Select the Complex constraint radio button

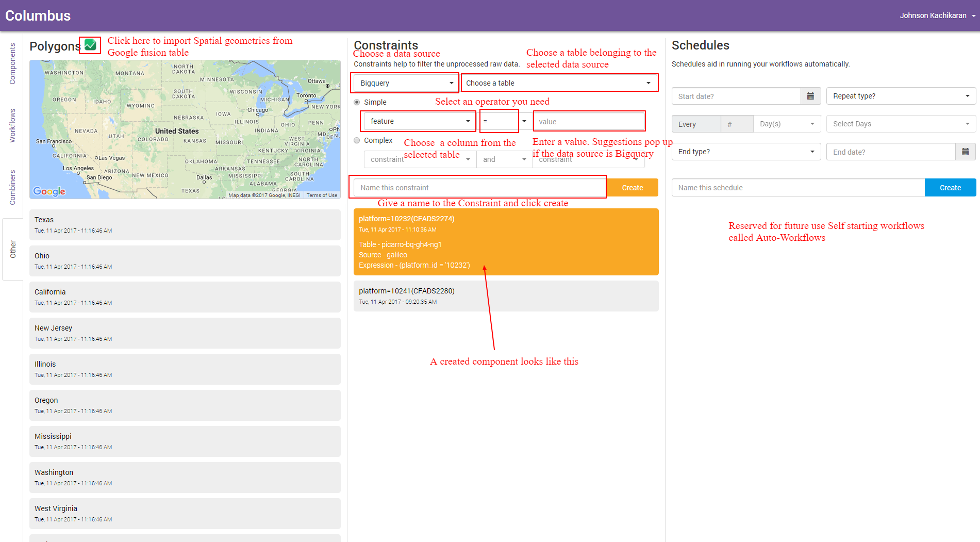click(x=357, y=140)
